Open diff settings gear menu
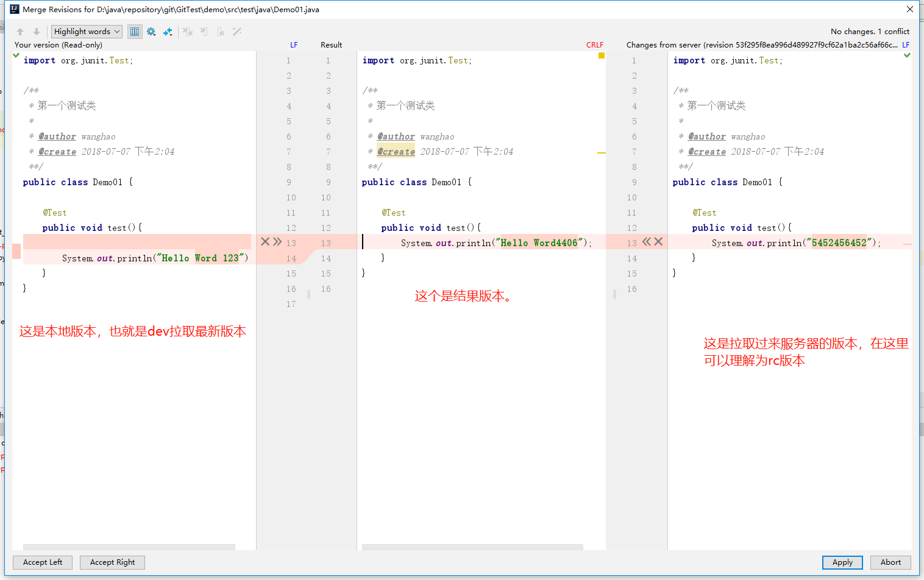 151,32
